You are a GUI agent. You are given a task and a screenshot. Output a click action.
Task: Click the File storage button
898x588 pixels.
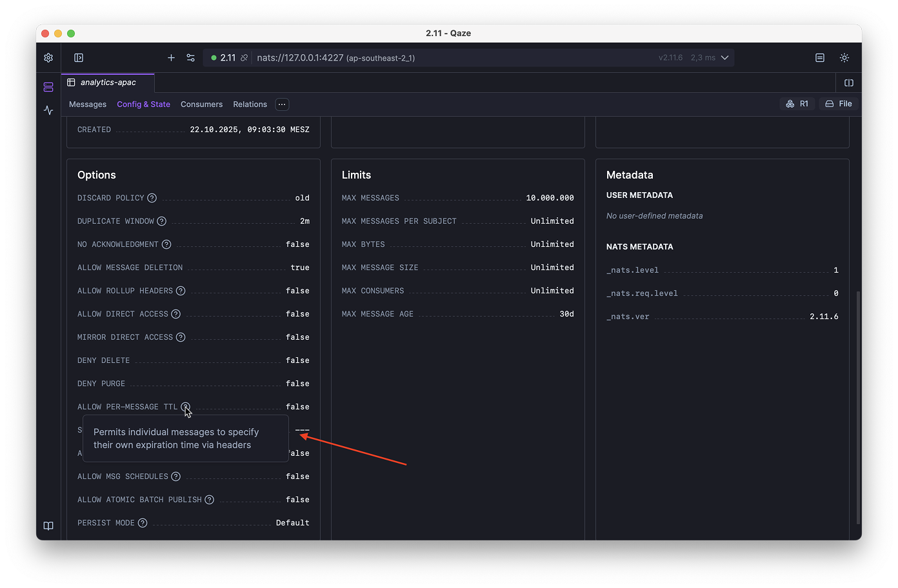[x=839, y=103]
